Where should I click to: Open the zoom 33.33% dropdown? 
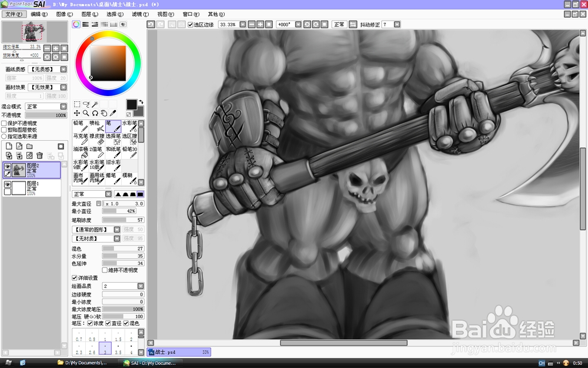point(243,24)
